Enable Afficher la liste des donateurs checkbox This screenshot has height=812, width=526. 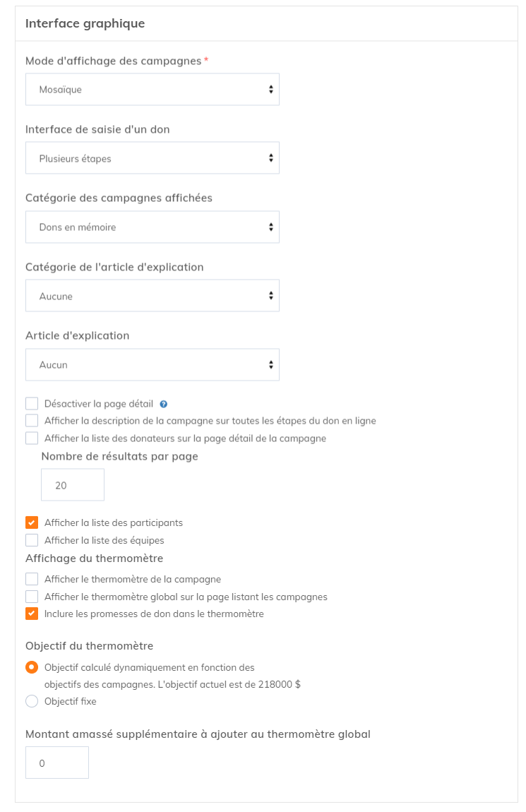click(x=32, y=438)
